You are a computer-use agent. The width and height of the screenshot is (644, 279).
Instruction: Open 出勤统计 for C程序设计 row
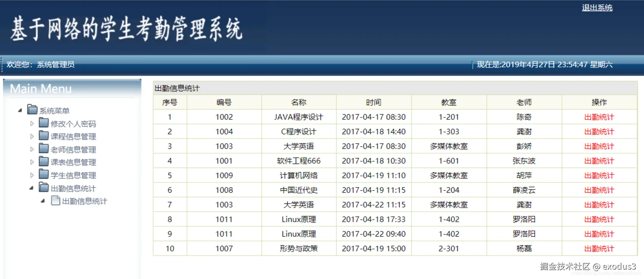(599, 131)
